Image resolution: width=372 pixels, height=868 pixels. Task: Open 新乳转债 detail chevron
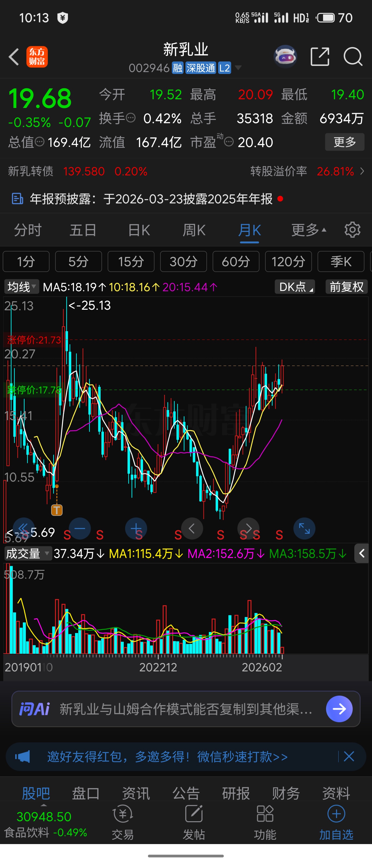[x=362, y=171]
